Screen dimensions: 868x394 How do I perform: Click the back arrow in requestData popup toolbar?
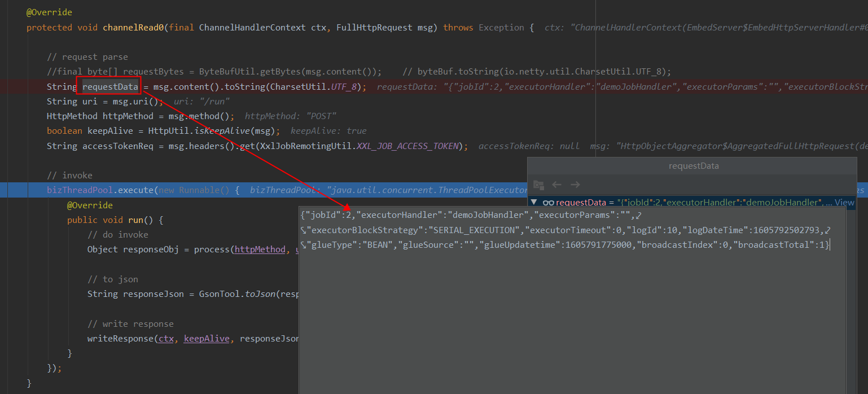pyautogui.click(x=557, y=185)
